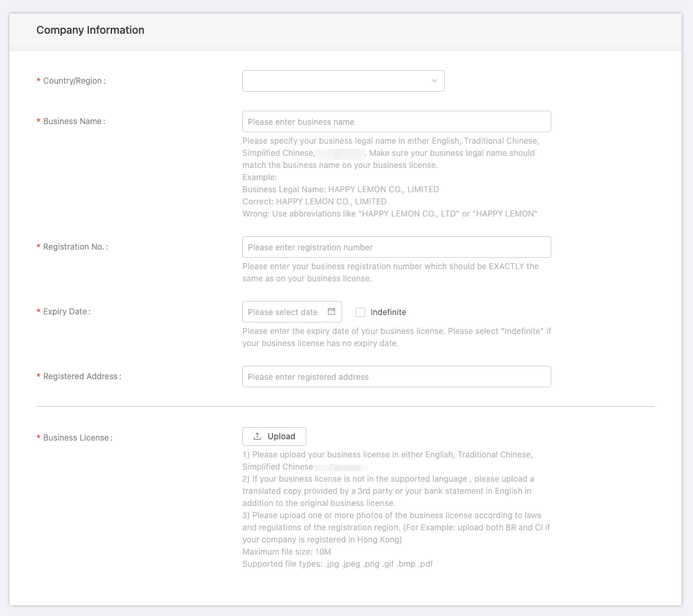Click the calendar icon in Expiry Date
The image size is (693, 616).
point(331,312)
